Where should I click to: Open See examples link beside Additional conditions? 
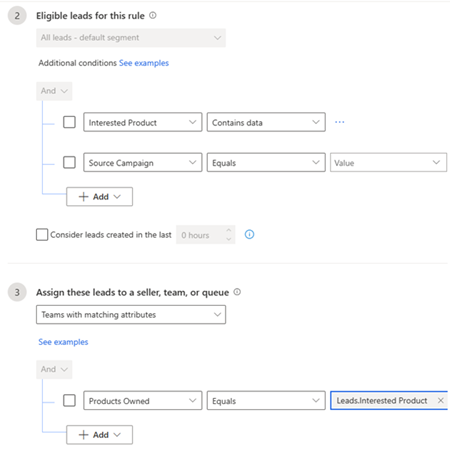click(x=144, y=63)
